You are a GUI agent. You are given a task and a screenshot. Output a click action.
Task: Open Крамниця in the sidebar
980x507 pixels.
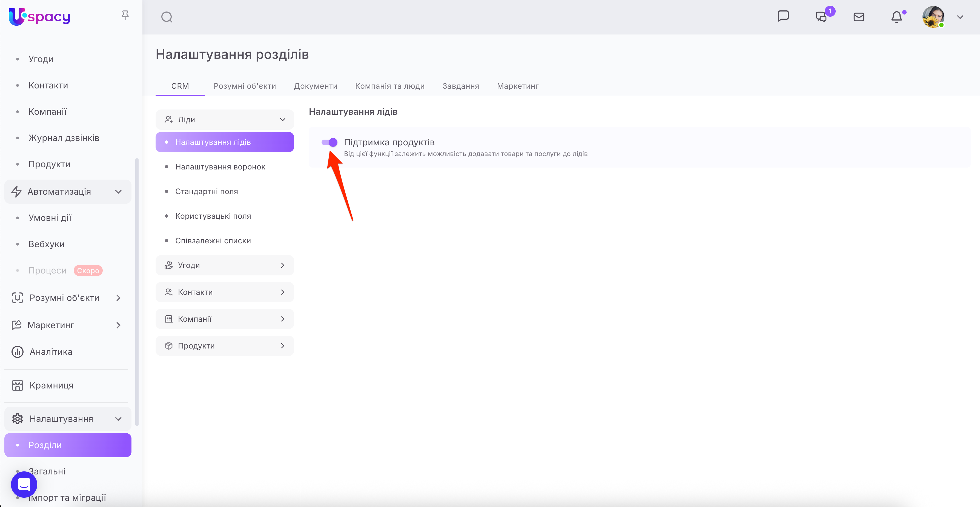pyautogui.click(x=51, y=385)
